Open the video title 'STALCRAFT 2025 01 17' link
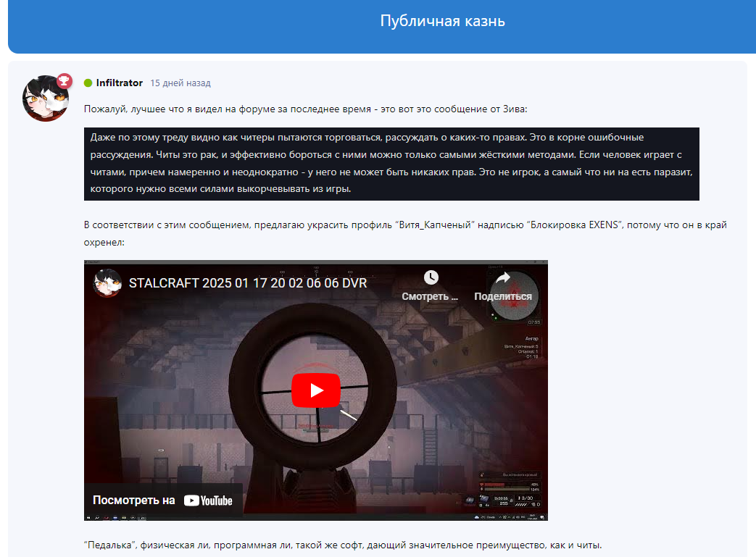Image resolution: width=756 pixels, height=557 pixels. coord(248,282)
